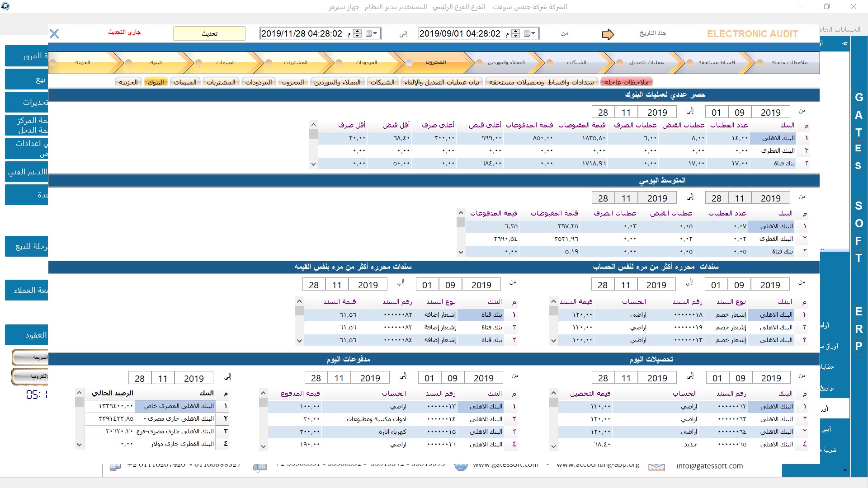Click the قيمة المقبوضات header in حصر عددي table

582,126
